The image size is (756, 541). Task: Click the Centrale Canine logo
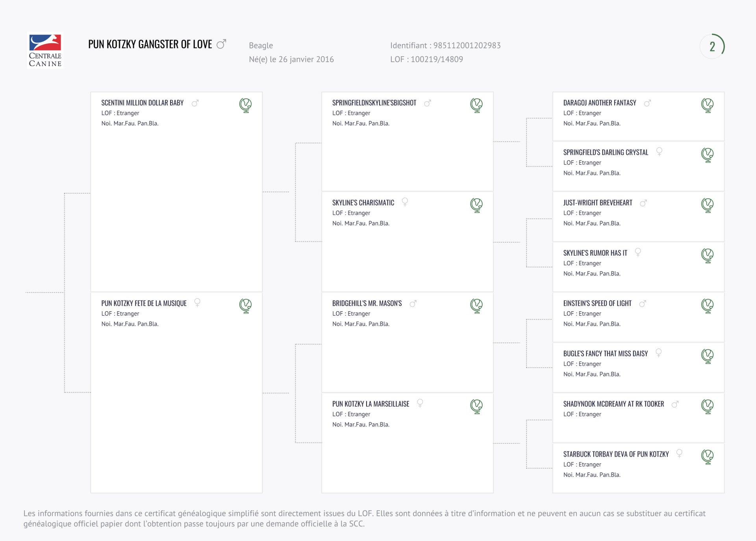(45, 50)
